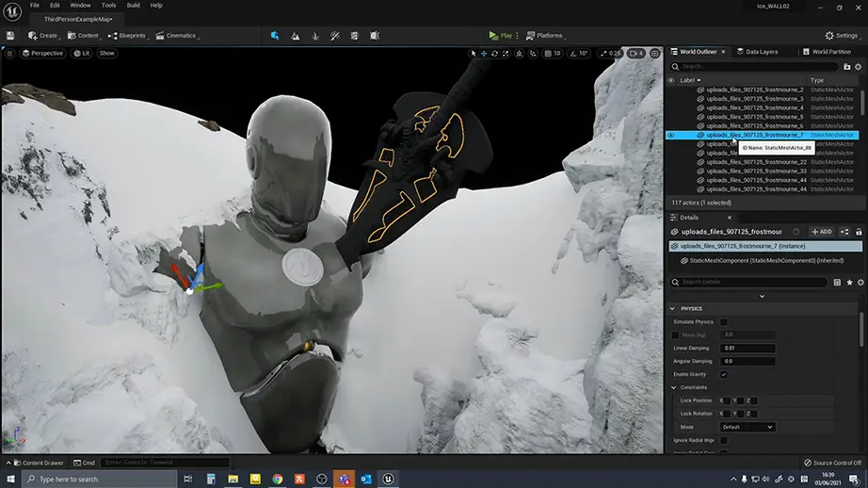This screenshot has width=868, height=488.
Task: Select the Landscape mode icon in the toolbar
Action: (x=296, y=36)
